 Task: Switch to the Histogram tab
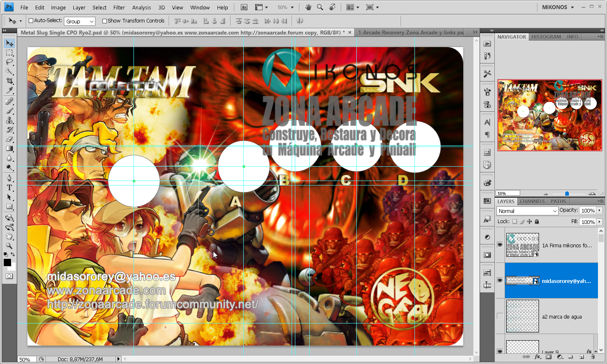click(546, 37)
